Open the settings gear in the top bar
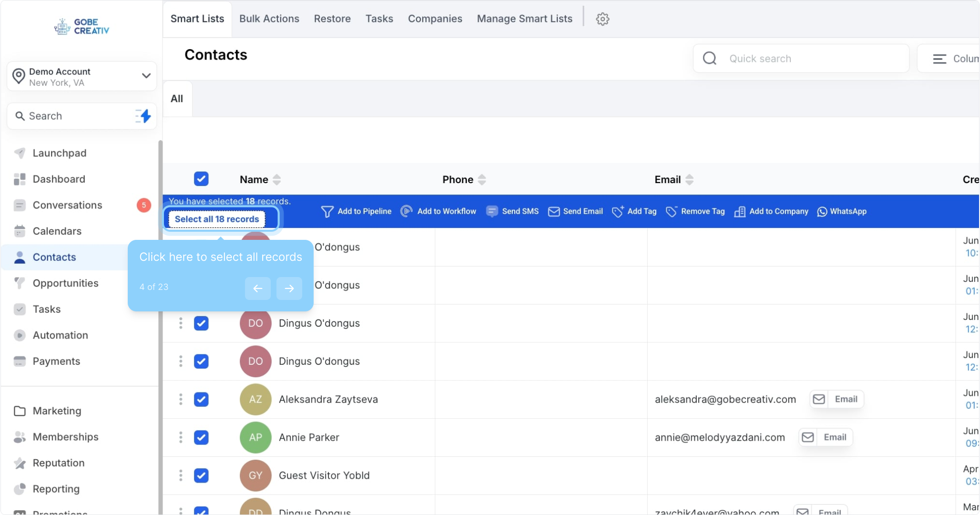Viewport: 980px width, 515px height. coord(602,19)
